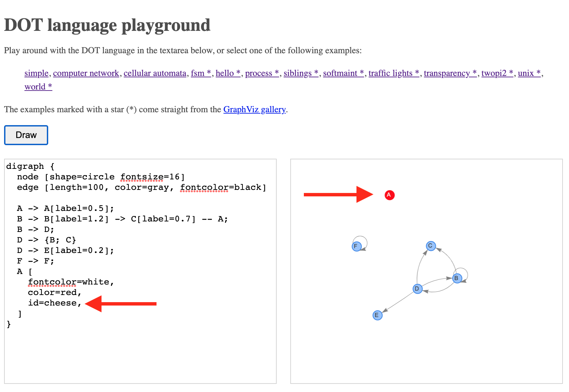The width and height of the screenshot is (569, 392).
Task: Select node F with its self-loop
Action: pos(356,246)
